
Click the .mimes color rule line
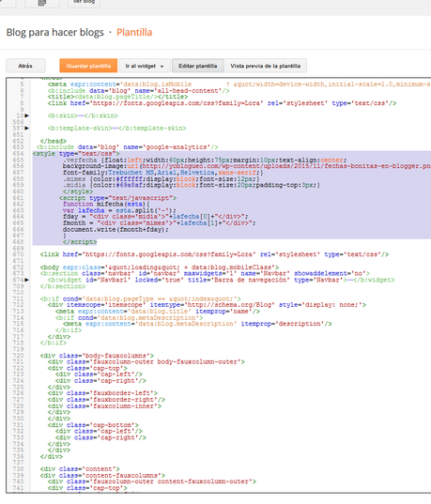[x=162, y=178]
